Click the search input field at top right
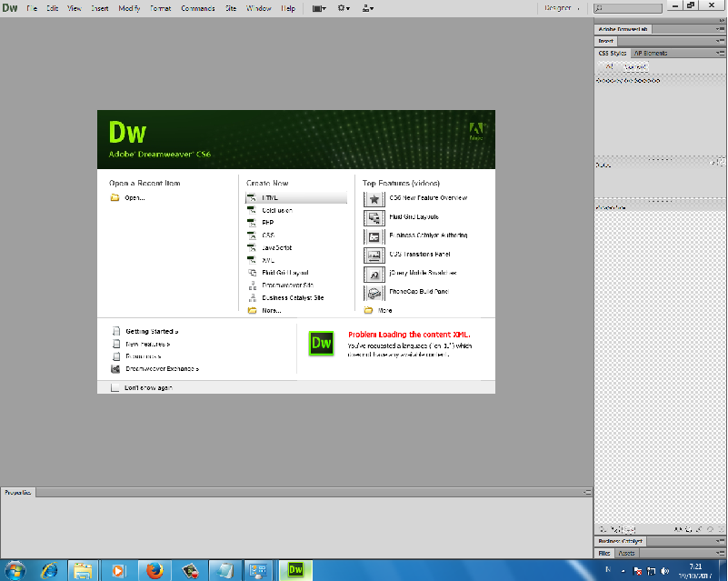This screenshot has width=728, height=581. [628, 8]
